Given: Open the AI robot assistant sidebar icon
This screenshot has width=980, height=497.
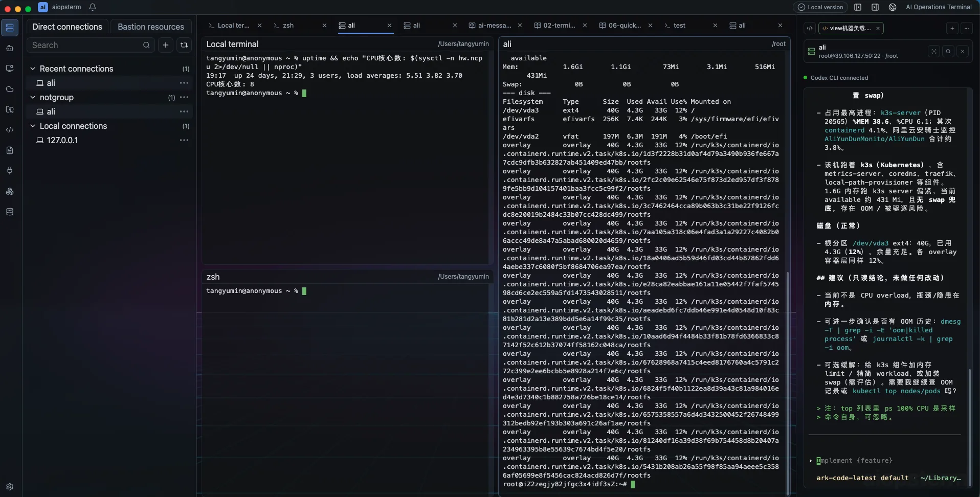Looking at the screenshot, I should (10, 48).
